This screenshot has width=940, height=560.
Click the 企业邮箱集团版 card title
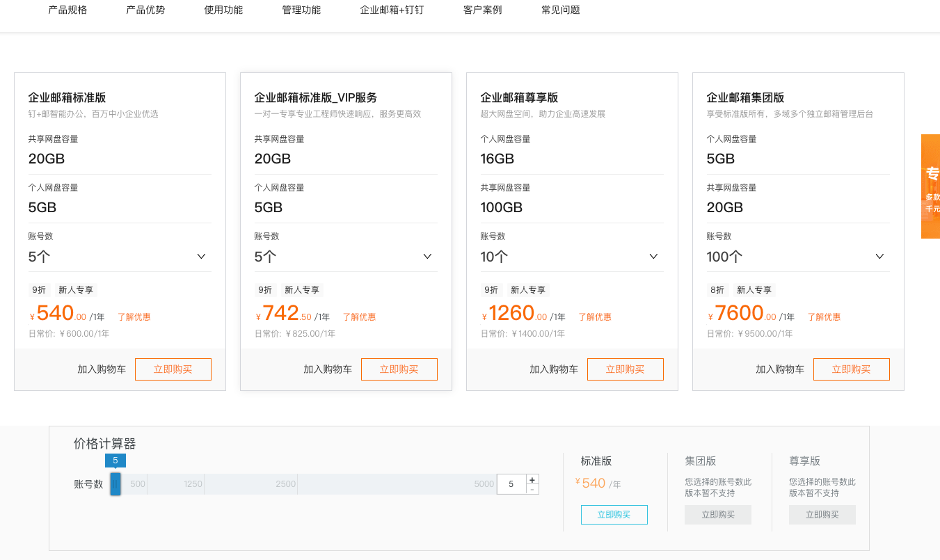pos(746,97)
